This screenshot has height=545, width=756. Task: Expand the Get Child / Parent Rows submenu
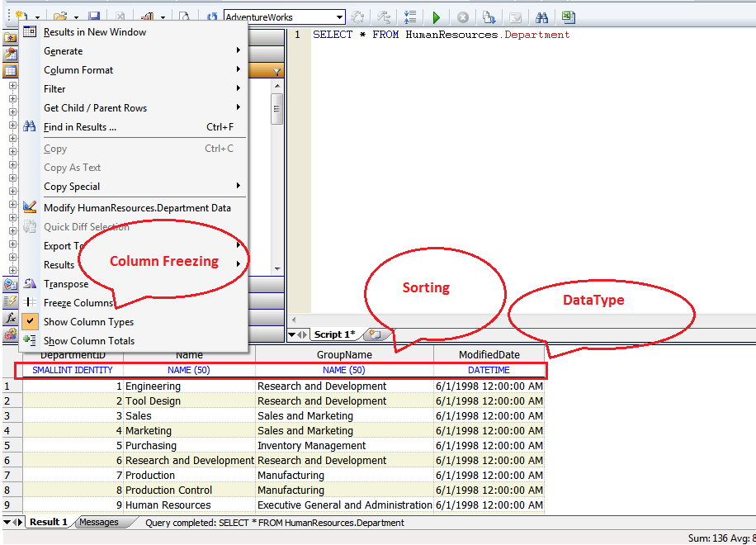click(x=95, y=107)
